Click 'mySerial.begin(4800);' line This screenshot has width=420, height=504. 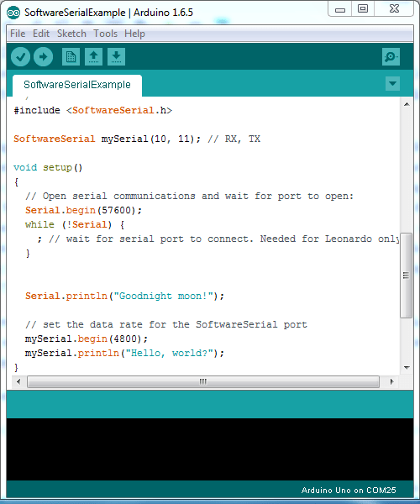[87, 339]
